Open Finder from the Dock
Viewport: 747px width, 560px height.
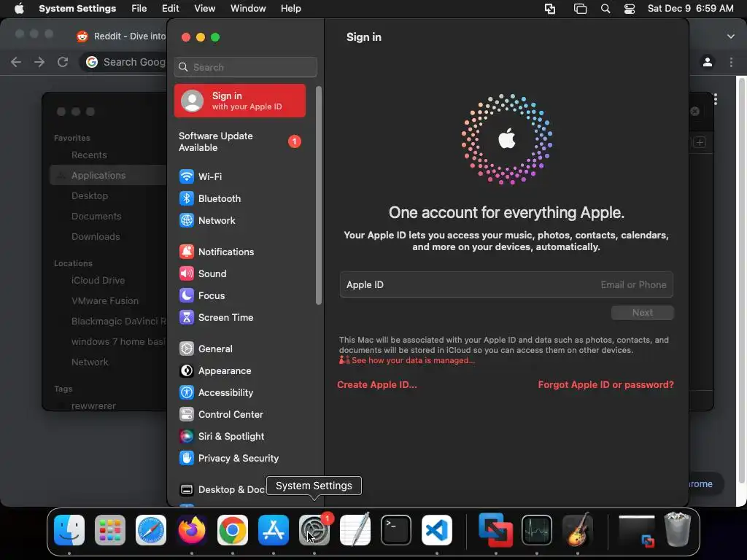click(x=69, y=529)
